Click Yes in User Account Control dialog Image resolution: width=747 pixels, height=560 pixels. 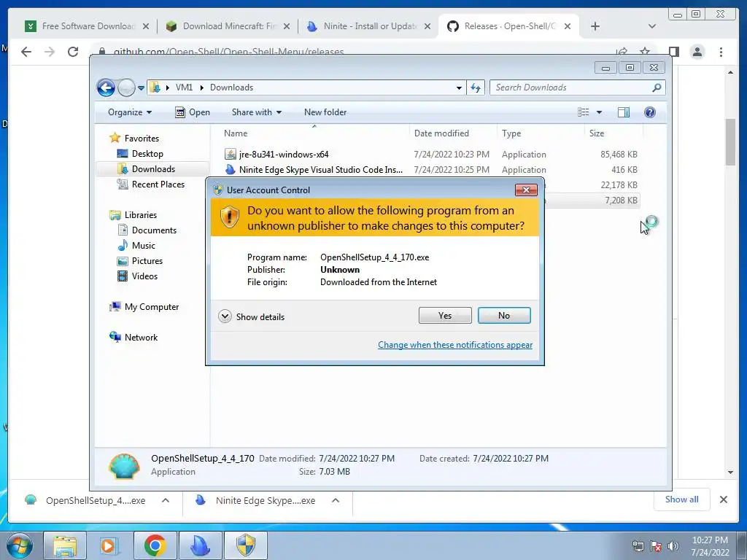445,315
